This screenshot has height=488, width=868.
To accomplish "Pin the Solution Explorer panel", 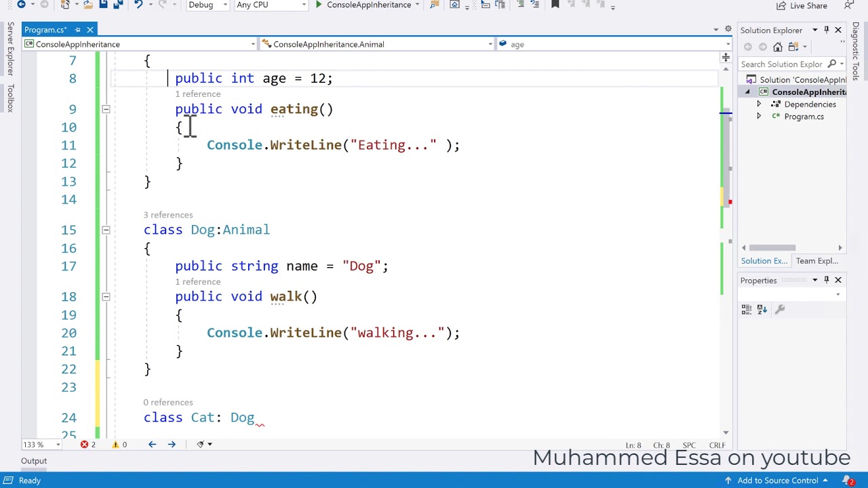I will click(826, 30).
